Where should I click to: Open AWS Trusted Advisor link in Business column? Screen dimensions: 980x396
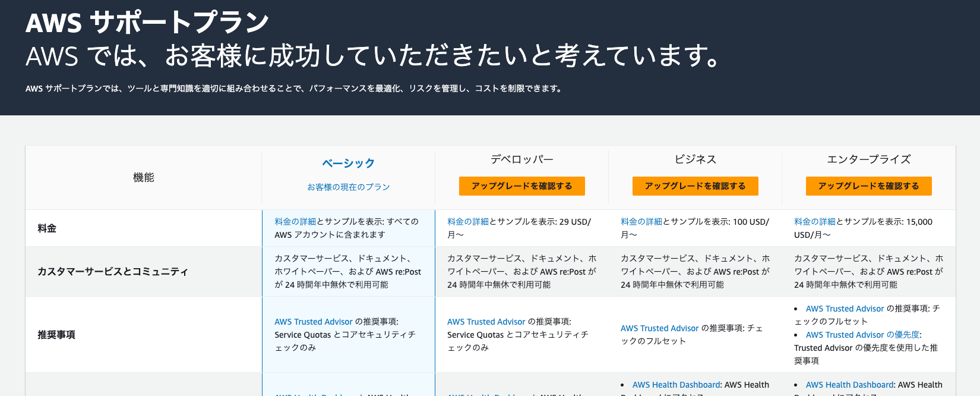coord(660,328)
